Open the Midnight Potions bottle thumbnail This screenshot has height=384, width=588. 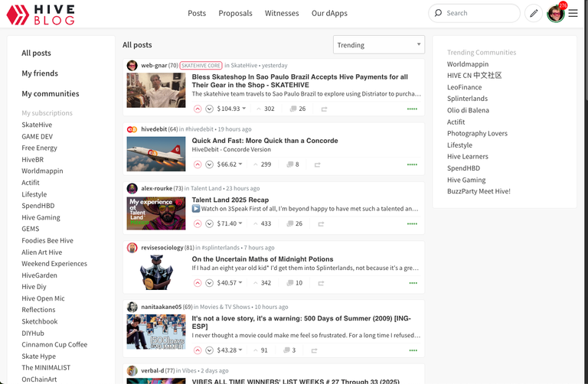(x=156, y=272)
